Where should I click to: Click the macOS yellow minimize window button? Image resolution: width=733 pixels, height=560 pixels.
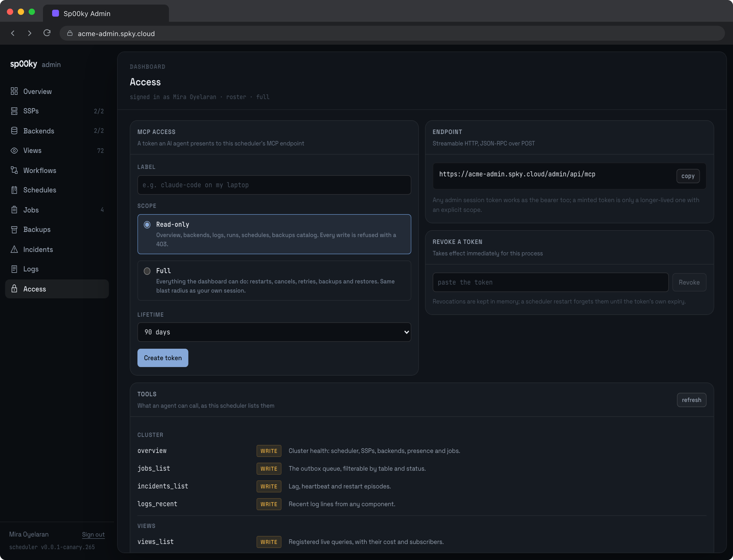pos(21,12)
